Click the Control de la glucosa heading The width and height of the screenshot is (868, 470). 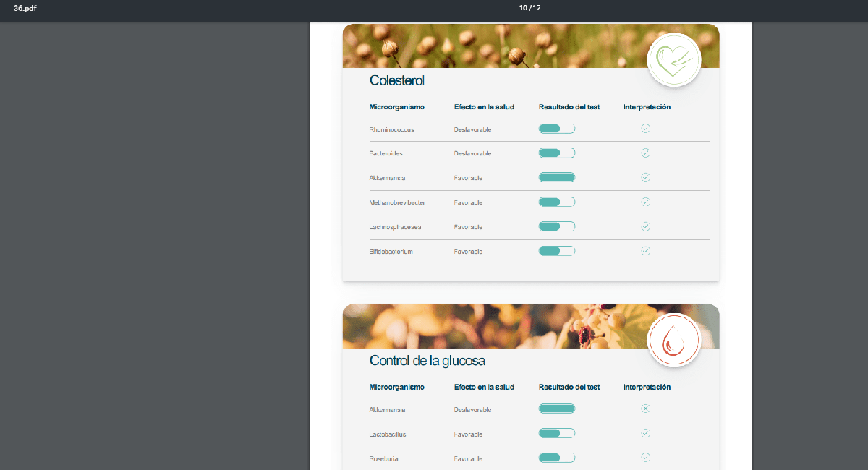[x=427, y=361]
